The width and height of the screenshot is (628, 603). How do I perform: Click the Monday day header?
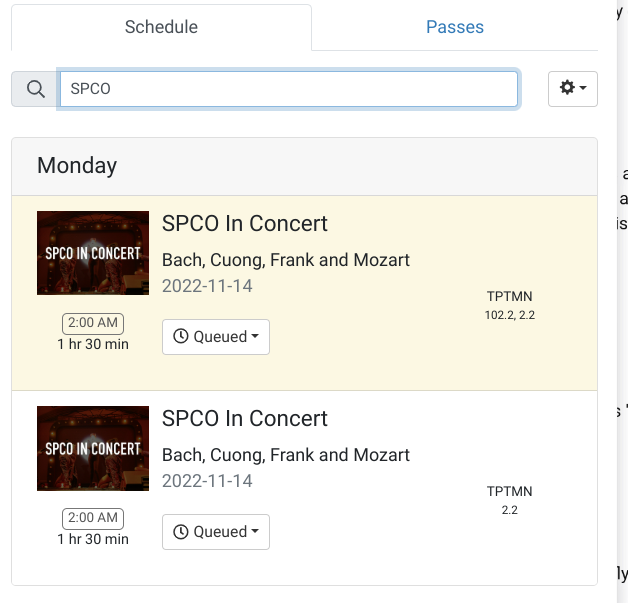(x=77, y=166)
